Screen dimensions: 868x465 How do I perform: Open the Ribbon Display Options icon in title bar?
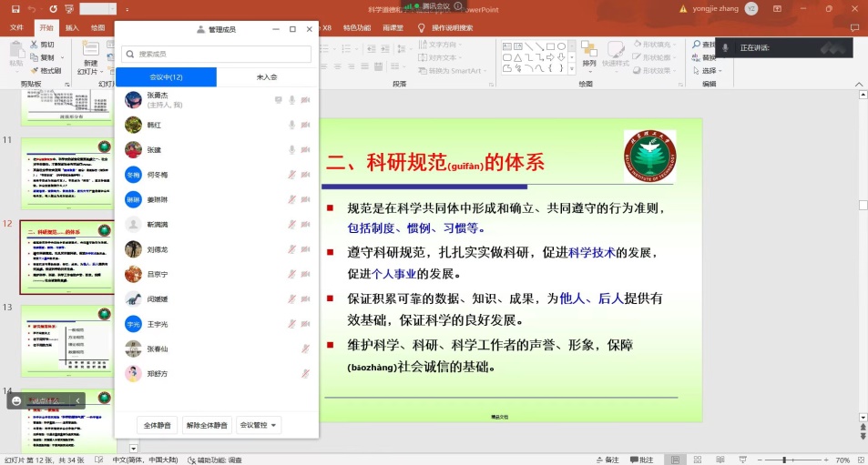click(779, 8)
